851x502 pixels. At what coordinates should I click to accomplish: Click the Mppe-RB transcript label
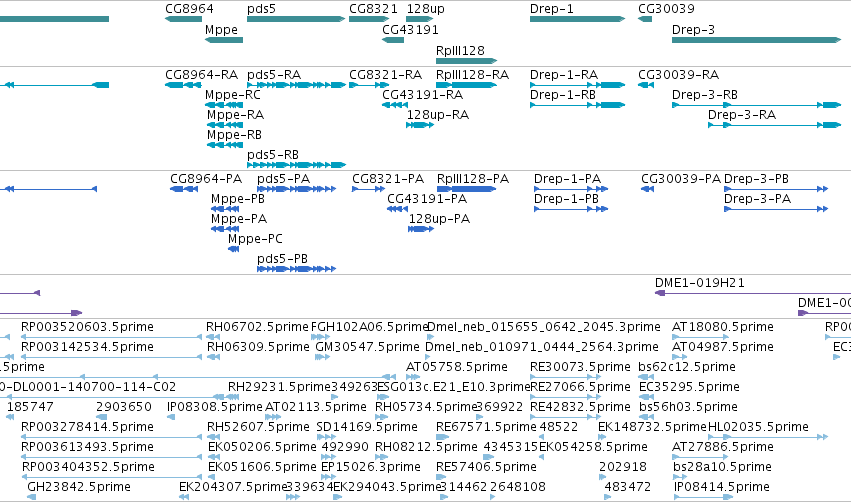[234, 135]
